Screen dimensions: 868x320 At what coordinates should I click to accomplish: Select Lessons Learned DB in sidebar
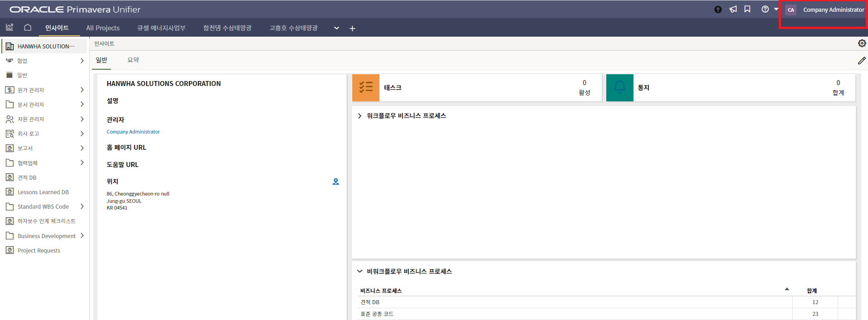43,192
